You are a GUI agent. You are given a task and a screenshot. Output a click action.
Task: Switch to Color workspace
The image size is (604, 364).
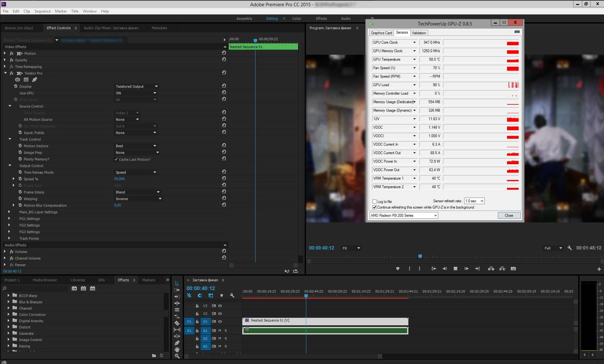coord(297,19)
